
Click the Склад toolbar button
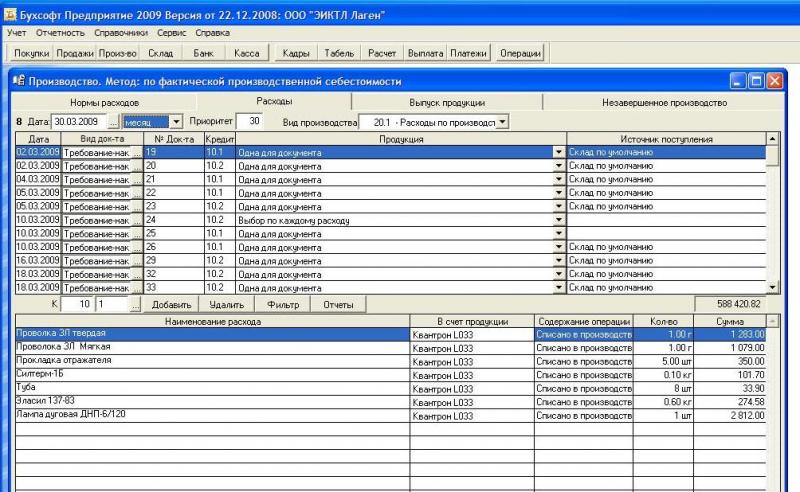[160, 53]
